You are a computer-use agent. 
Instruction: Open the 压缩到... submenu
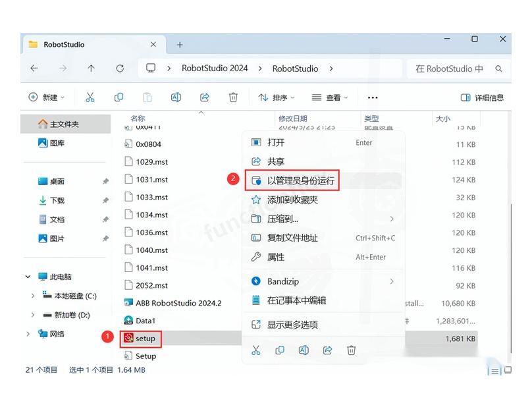[x=324, y=219]
